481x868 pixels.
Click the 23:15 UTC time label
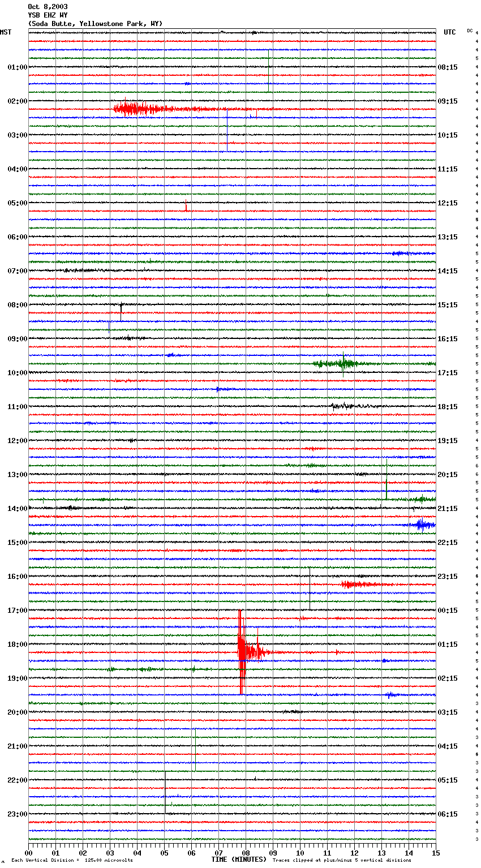click(448, 577)
